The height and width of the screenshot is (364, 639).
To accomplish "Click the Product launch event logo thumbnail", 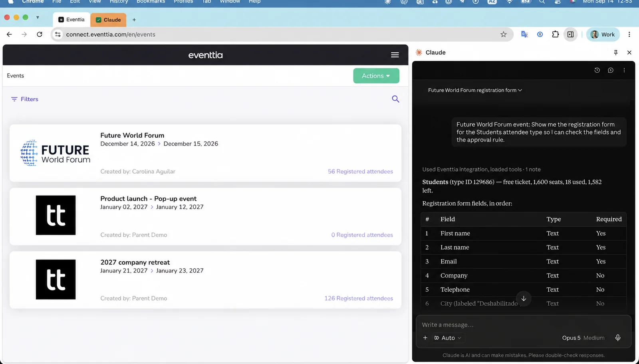I will point(56,215).
